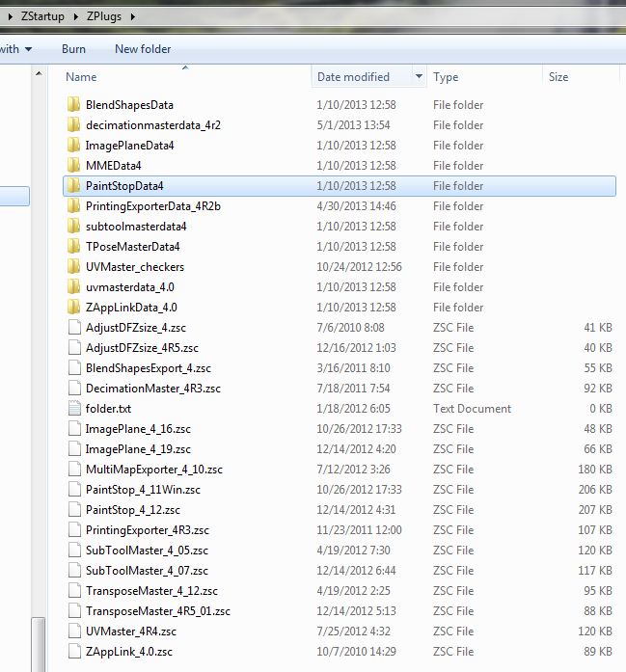
Task: Click the 'Text Document' type cell
Action: (x=472, y=409)
